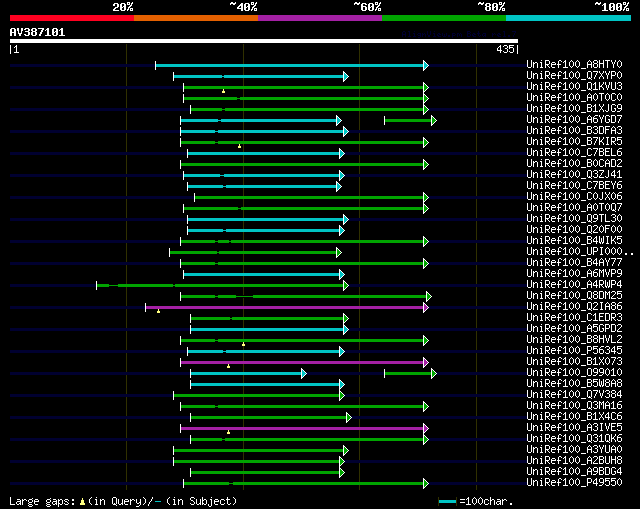640x509 pixels.
Task: Select the UniRef100_Q7XYP0 label
Action: coord(574,76)
